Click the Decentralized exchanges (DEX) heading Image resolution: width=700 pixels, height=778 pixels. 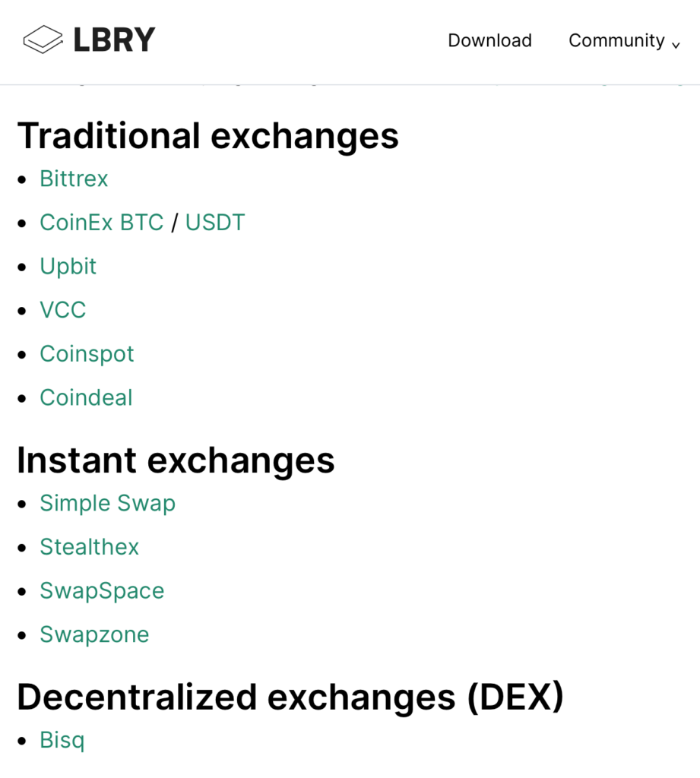pos(290,697)
